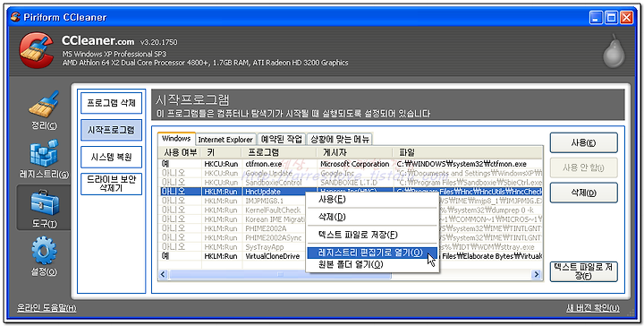Image resolution: width=644 pixels, height=326 pixels.
Task: Sort by the 사용 여부 column header
Action: pos(180,152)
